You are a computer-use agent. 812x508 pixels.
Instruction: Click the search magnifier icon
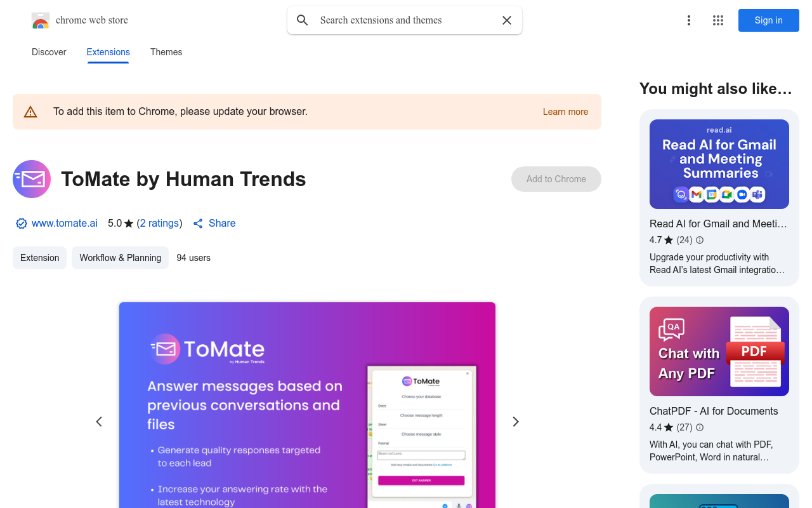[303, 20]
